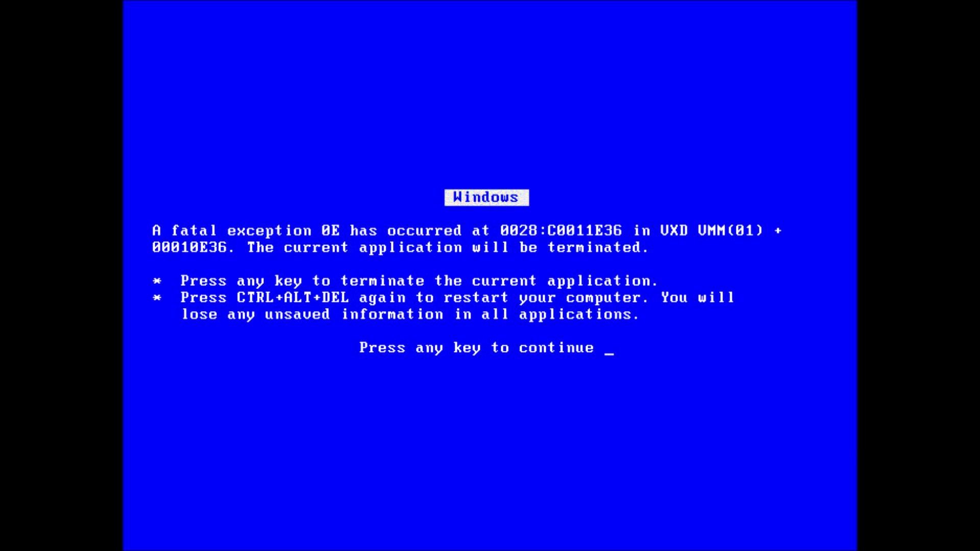Click the Windows title label
The width and height of the screenshot is (980, 551).
tap(486, 197)
